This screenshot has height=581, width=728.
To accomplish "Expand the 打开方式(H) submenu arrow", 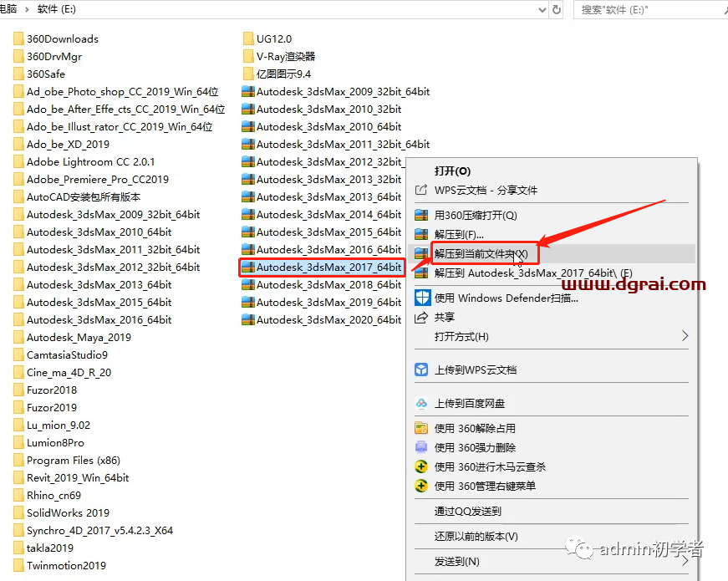I will [x=685, y=336].
